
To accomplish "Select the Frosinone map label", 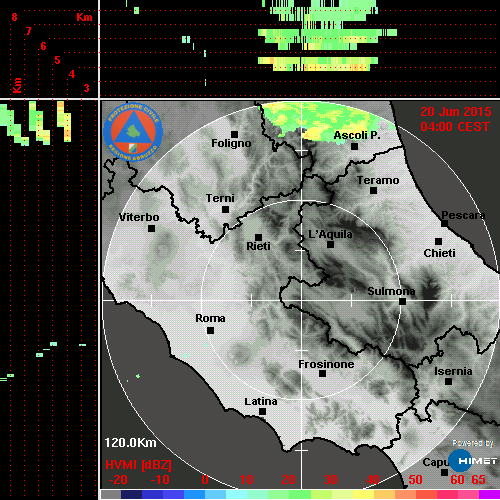I will coord(326,364).
